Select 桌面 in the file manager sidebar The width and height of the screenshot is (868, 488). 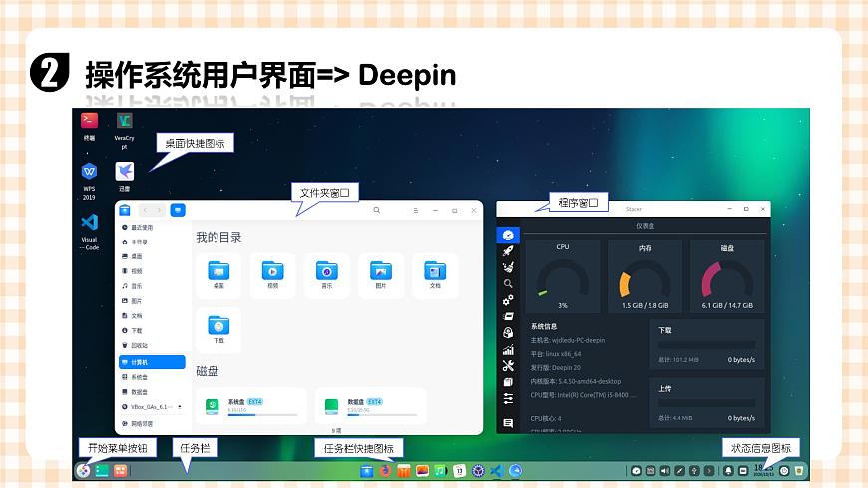(153, 257)
